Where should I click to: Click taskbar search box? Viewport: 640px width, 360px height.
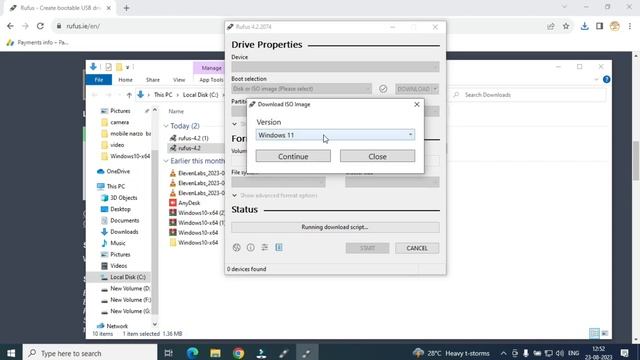(x=90, y=353)
